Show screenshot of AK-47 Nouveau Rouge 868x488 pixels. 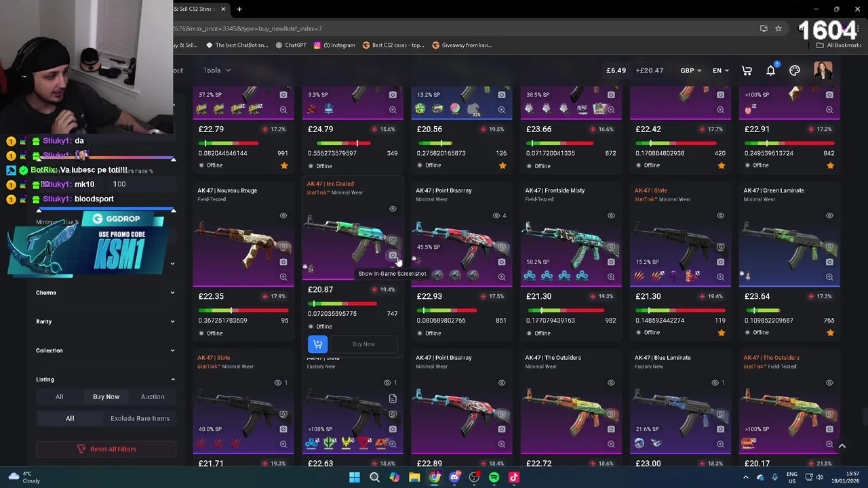pyautogui.click(x=283, y=262)
